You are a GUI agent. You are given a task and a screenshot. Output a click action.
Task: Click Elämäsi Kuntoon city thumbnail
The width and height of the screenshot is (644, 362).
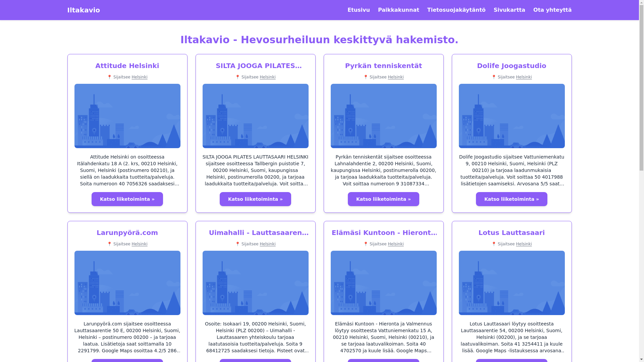(384, 283)
